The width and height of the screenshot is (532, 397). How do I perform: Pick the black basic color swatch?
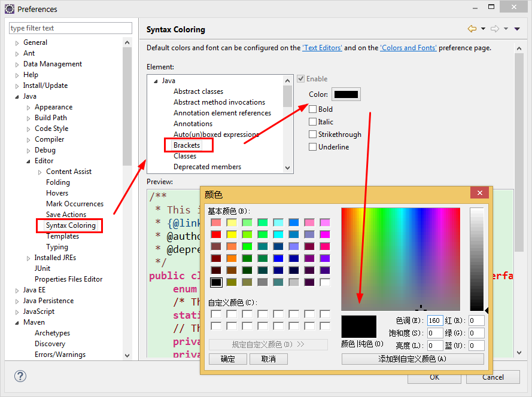click(x=216, y=282)
